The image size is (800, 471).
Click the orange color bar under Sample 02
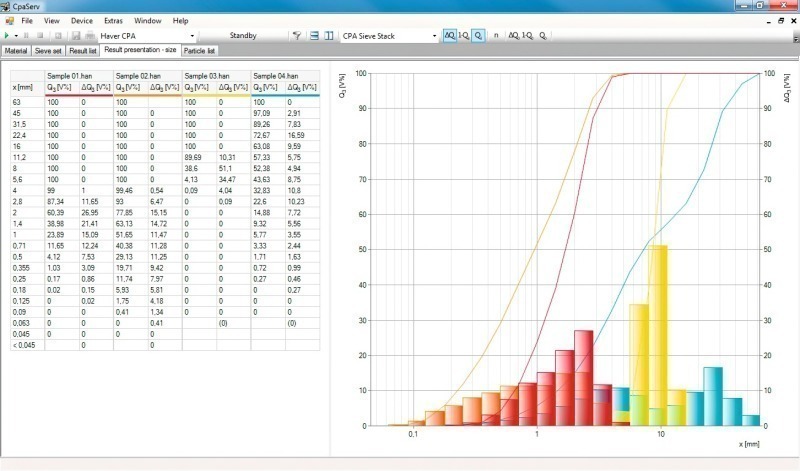pos(147,95)
